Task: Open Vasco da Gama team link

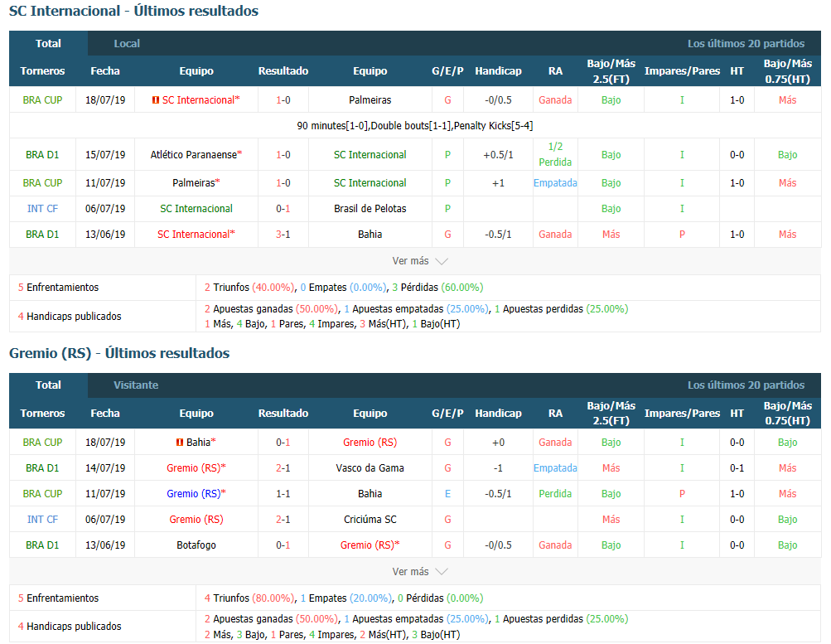Action: [370, 468]
